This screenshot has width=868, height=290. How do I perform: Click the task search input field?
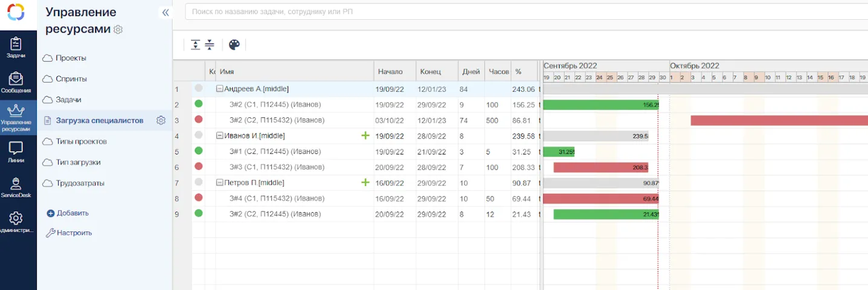click(519, 13)
